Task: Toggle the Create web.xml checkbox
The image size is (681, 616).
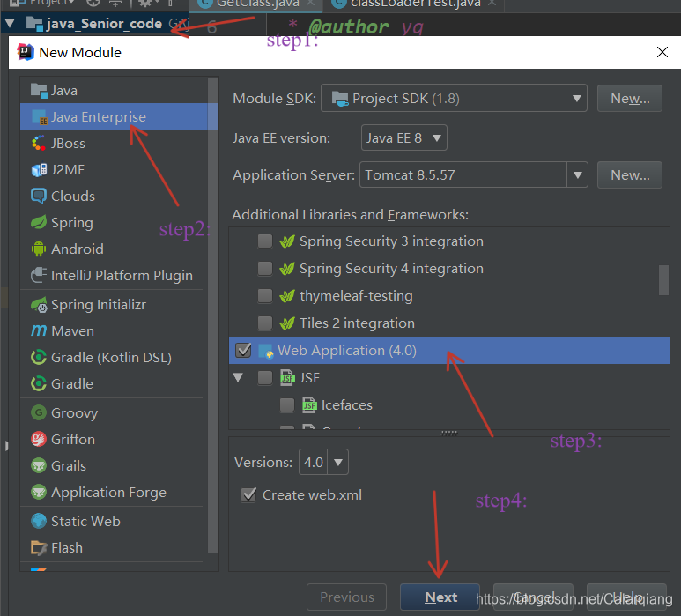Action: coord(248,494)
